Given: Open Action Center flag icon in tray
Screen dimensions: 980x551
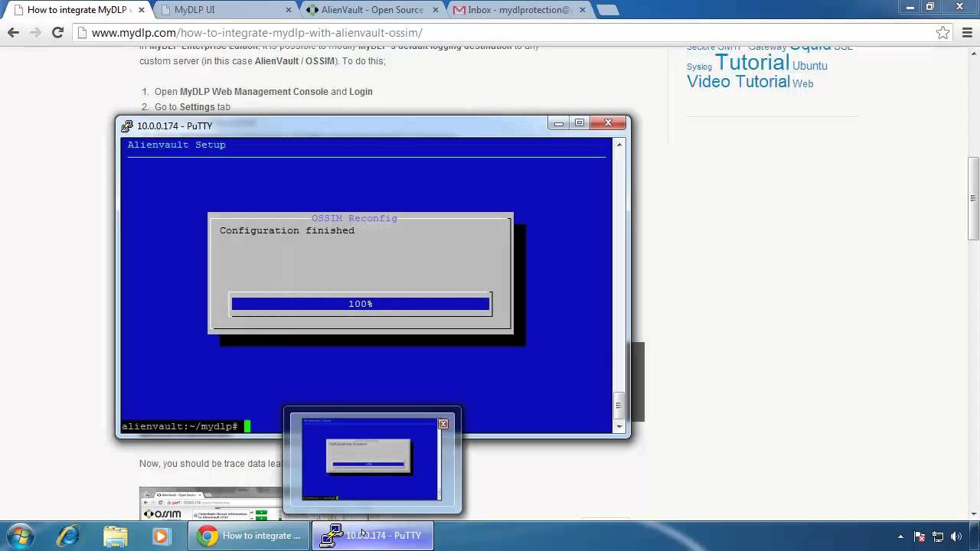Looking at the screenshot, I should click(920, 536).
